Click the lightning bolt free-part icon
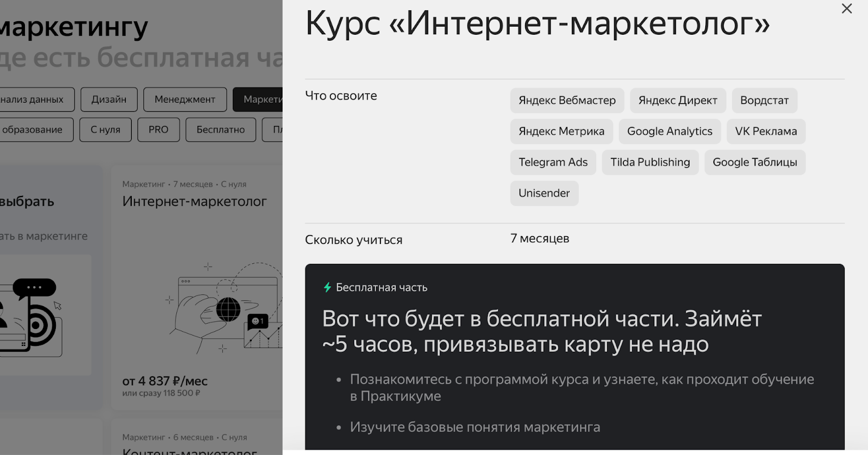 coord(327,287)
